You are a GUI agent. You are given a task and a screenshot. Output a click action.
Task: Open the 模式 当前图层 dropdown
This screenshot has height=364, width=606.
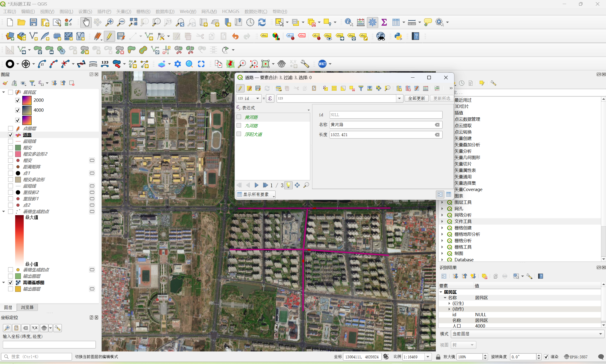pos(527,334)
